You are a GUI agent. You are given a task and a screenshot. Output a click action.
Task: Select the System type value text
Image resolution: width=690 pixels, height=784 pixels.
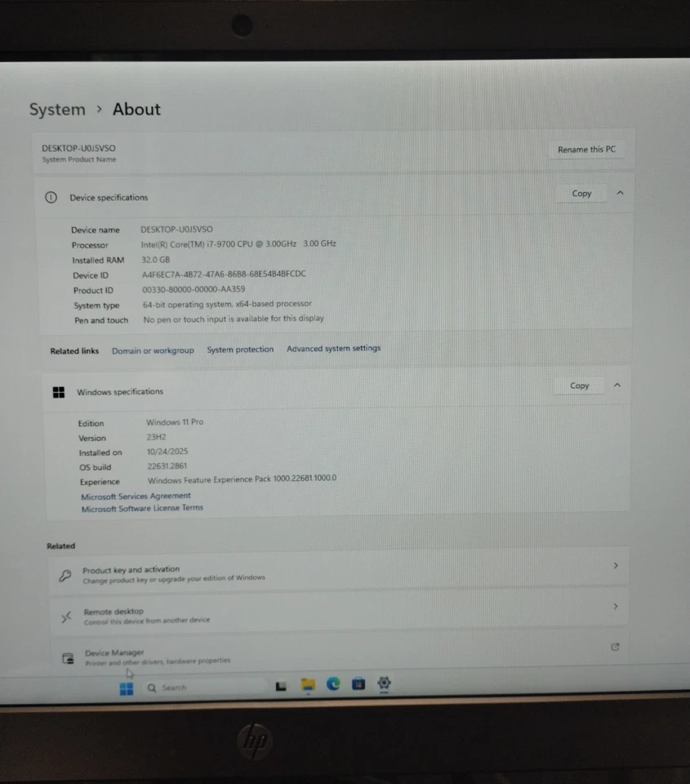click(x=228, y=304)
